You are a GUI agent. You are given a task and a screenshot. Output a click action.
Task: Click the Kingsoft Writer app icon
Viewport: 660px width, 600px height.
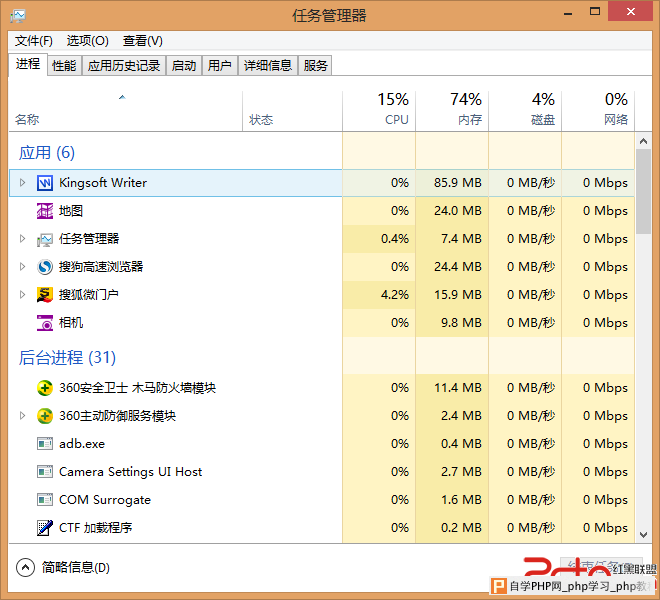(45, 183)
